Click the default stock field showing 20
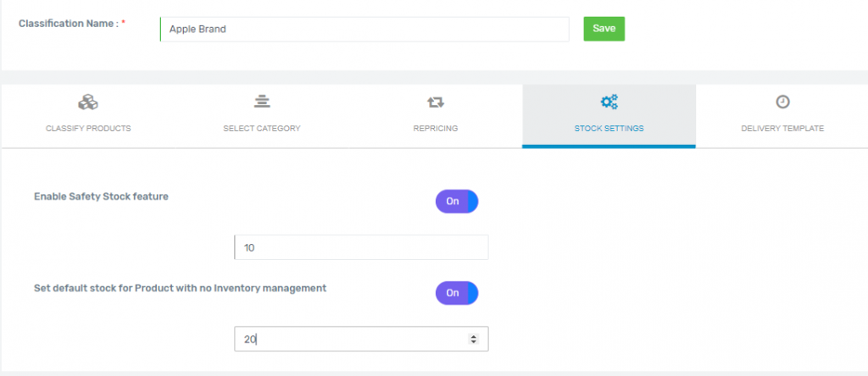Image resolution: width=868 pixels, height=376 pixels. pyautogui.click(x=361, y=339)
